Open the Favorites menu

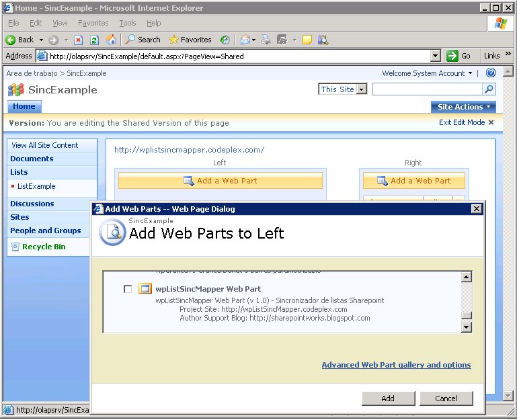[x=93, y=23]
